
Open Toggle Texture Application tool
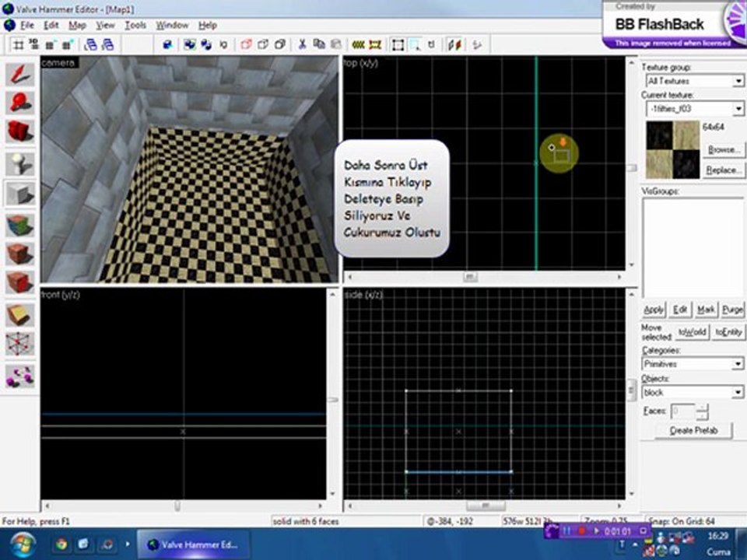pos(19,226)
